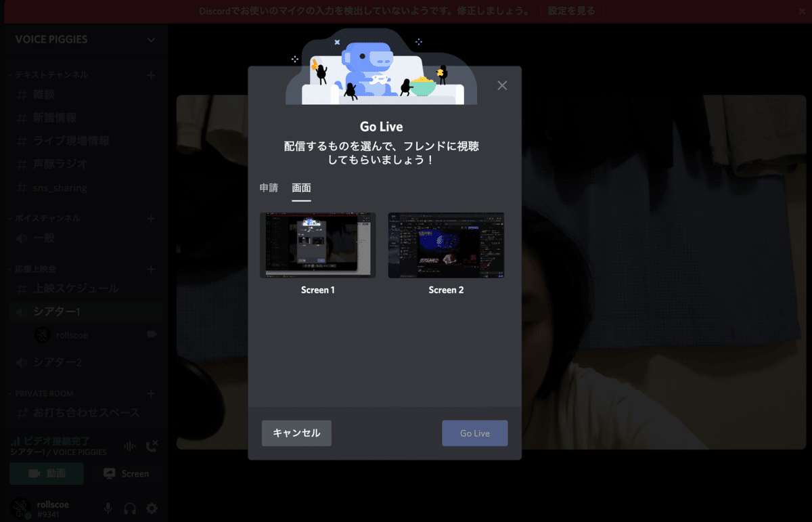Open the user settings gear icon

tap(152, 508)
